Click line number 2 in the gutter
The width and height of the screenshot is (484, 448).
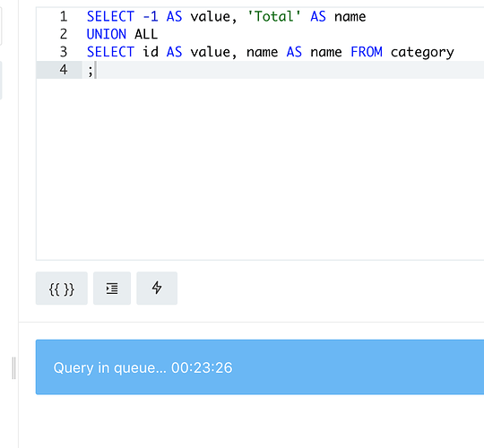[x=64, y=34]
